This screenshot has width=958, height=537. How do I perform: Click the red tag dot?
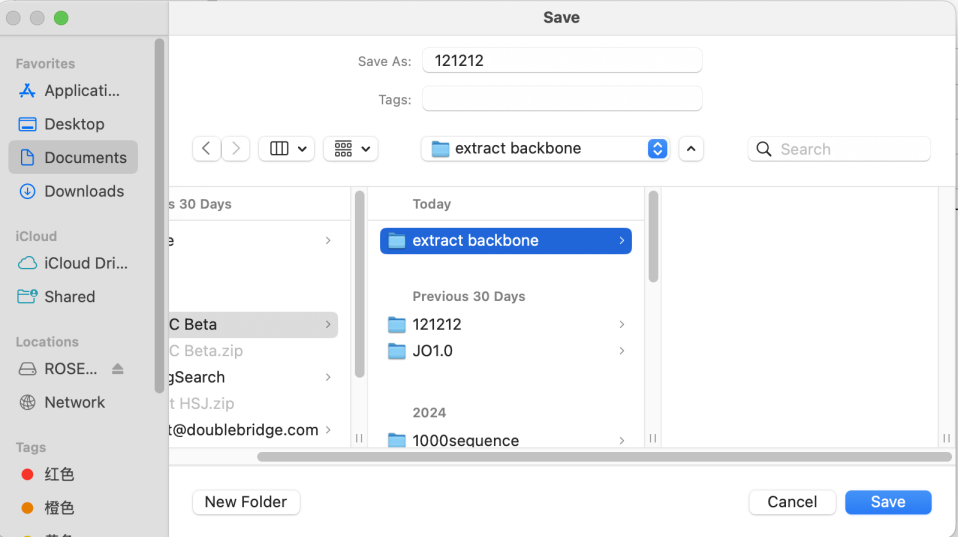28,474
